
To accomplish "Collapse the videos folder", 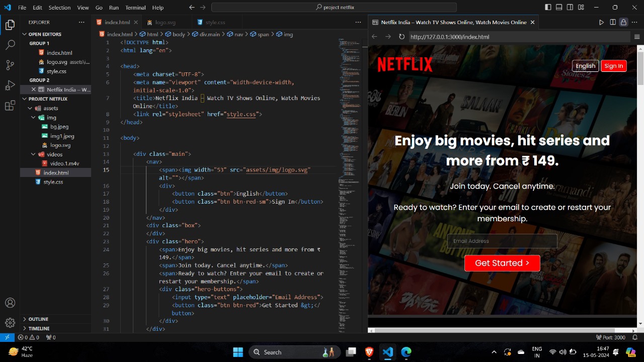I will click(54, 154).
